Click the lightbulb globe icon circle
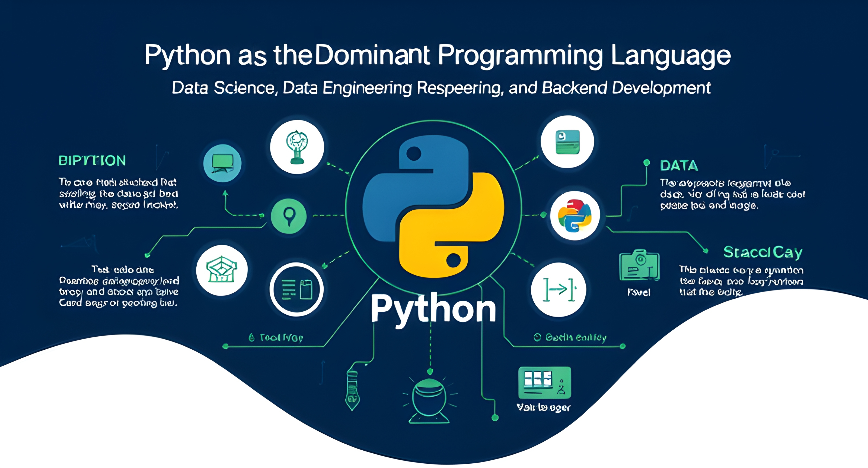This screenshot has height=468, width=868. (297, 147)
